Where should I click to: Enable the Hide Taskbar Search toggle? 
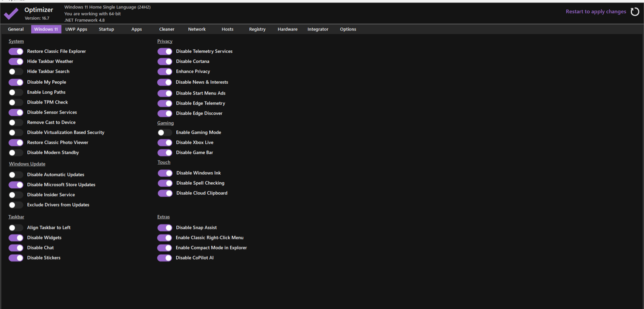coord(16,72)
